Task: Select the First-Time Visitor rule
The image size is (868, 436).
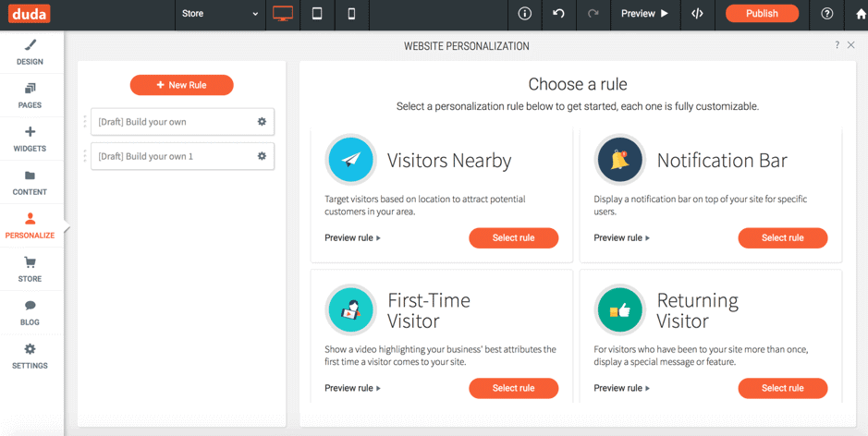Action: pos(513,388)
